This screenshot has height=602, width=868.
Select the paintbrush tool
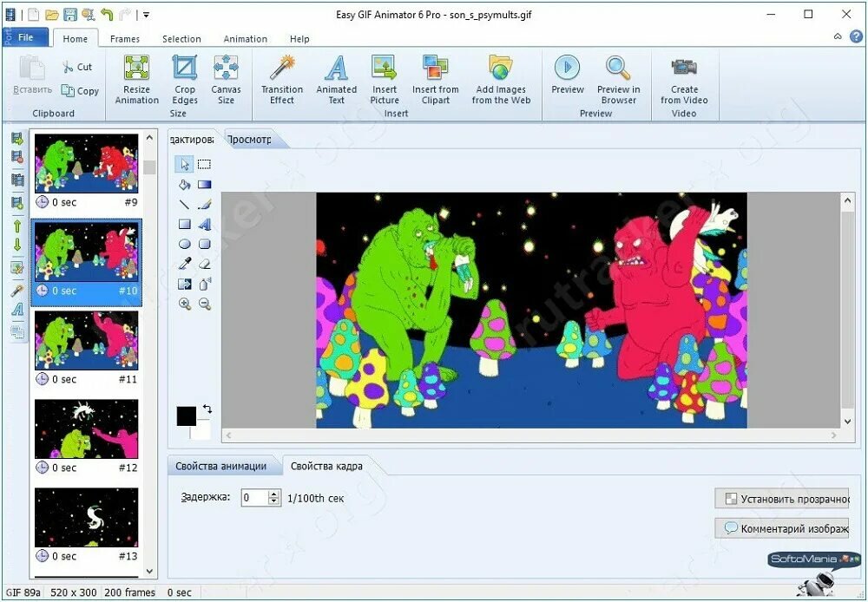coord(204,204)
